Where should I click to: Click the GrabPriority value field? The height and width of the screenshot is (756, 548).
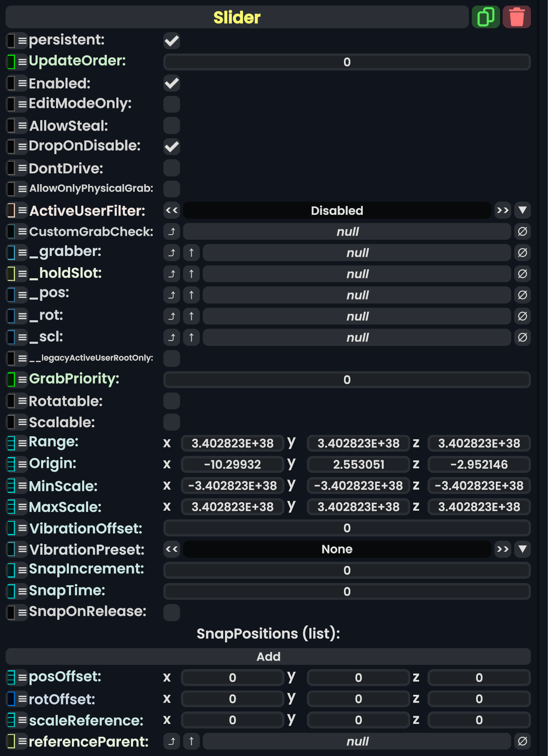tap(347, 380)
